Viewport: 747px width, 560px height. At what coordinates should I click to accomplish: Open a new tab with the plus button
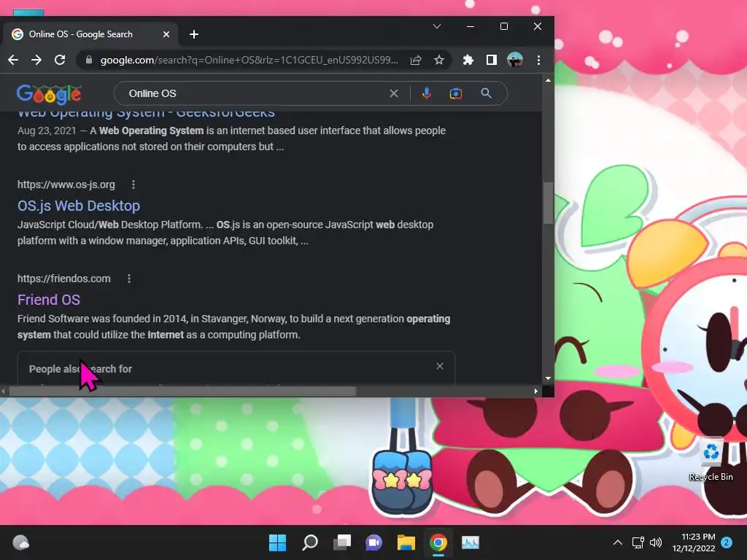194,34
